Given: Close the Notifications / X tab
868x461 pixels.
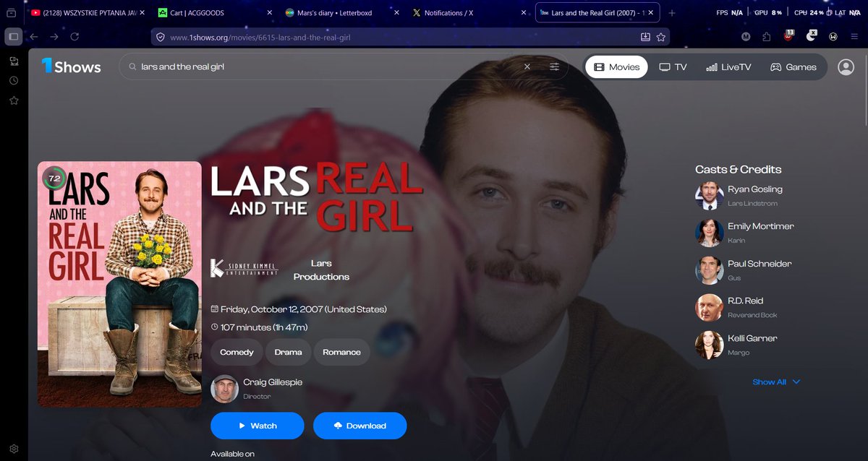Looking at the screenshot, I should click(523, 13).
